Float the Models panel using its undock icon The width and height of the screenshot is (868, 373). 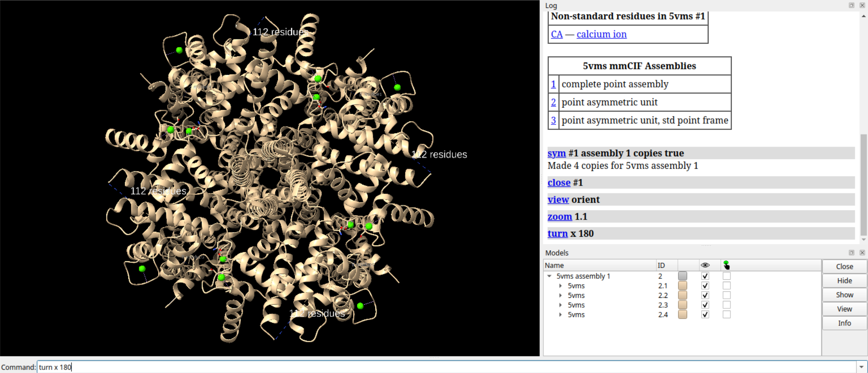pyautogui.click(x=851, y=253)
